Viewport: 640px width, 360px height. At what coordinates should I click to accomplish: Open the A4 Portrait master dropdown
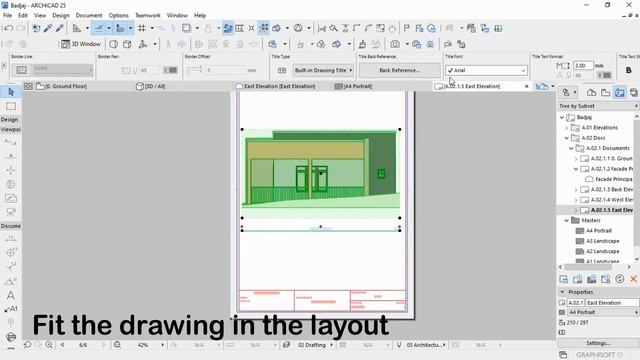pos(603,312)
